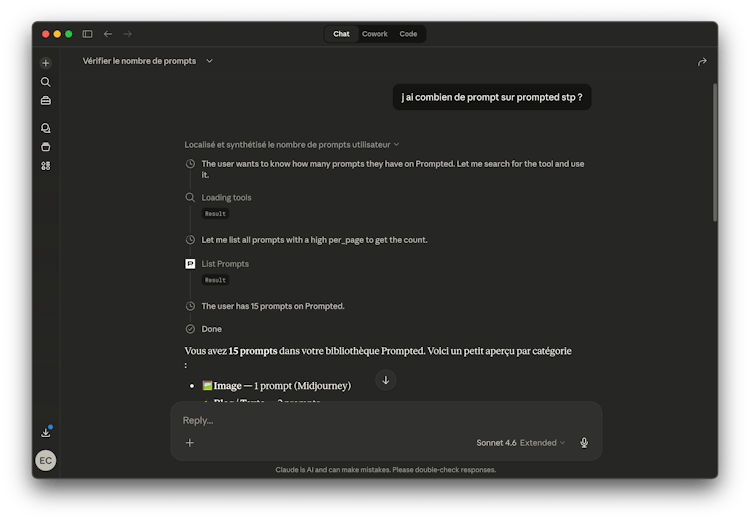Open the chats bubble icon in sidebar
750x521 pixels.
(45, 128)
